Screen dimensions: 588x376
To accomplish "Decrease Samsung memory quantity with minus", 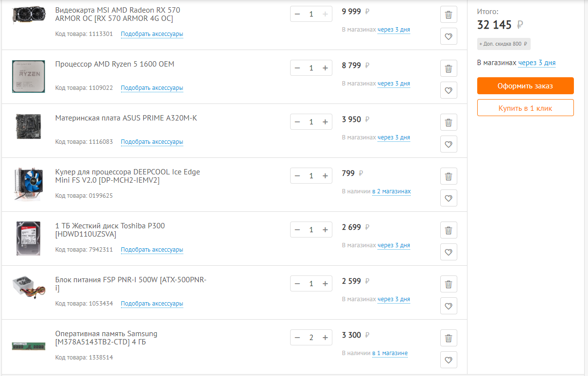I will 297,338.
